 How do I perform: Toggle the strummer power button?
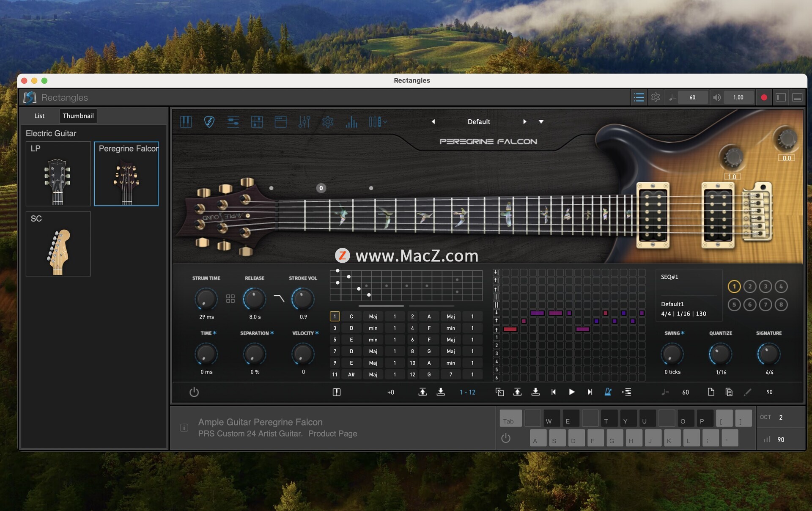pos(194,392)
